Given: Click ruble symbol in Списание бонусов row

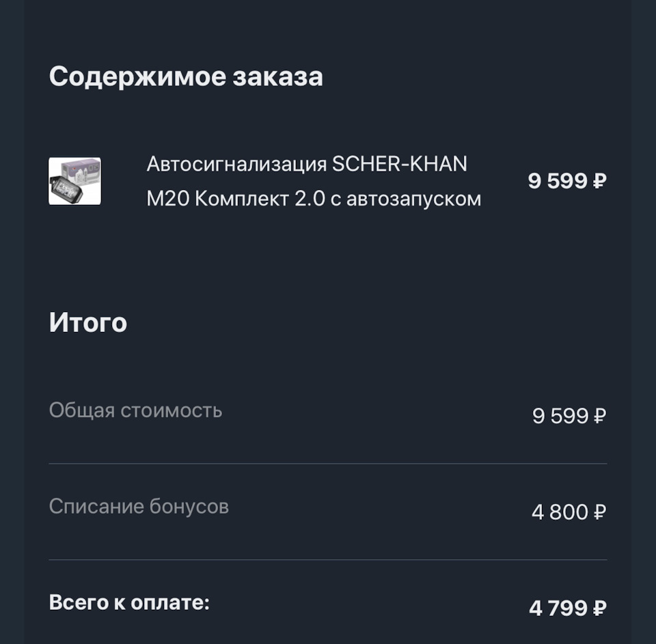Looking at the screenshot, I should tap(599, 512).
